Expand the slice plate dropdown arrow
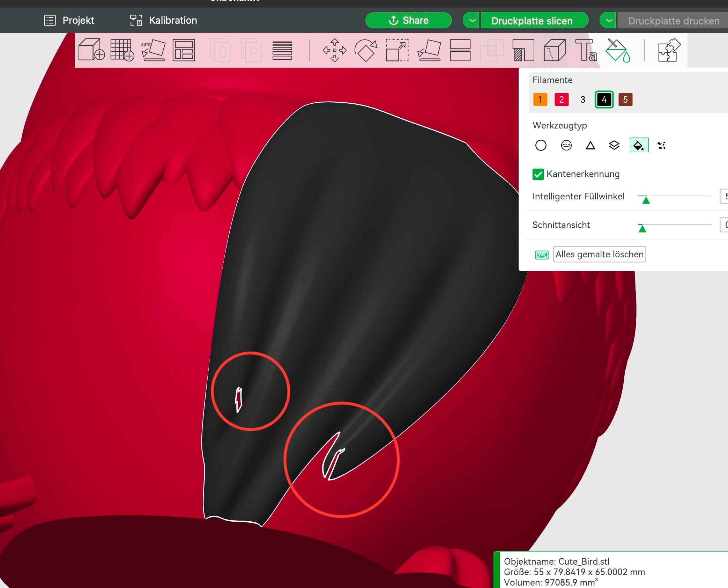The height and width of the screenshot is (588, 728). [x=472, y=21]
